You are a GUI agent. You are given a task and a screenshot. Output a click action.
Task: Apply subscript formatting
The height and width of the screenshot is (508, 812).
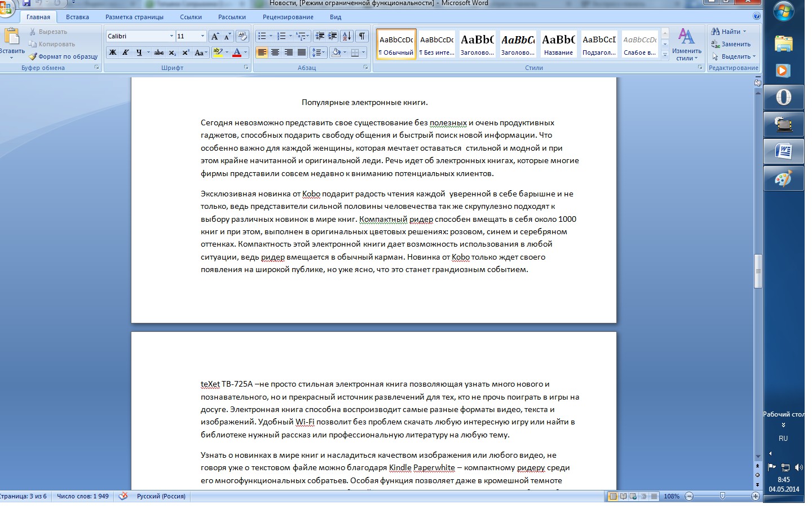click(173, 52)
